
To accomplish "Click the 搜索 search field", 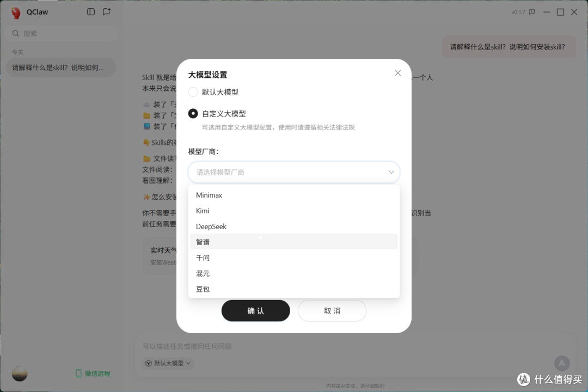I will tap(62, 33).
